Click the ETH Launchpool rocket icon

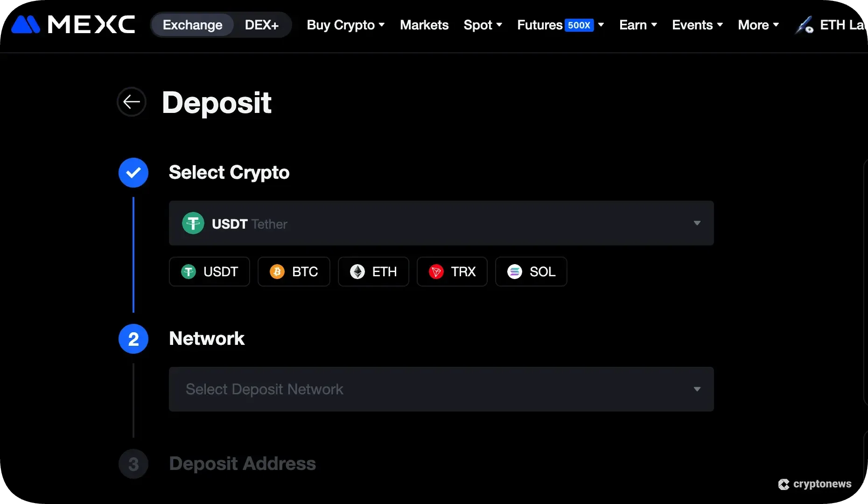(x=804, y=25)
